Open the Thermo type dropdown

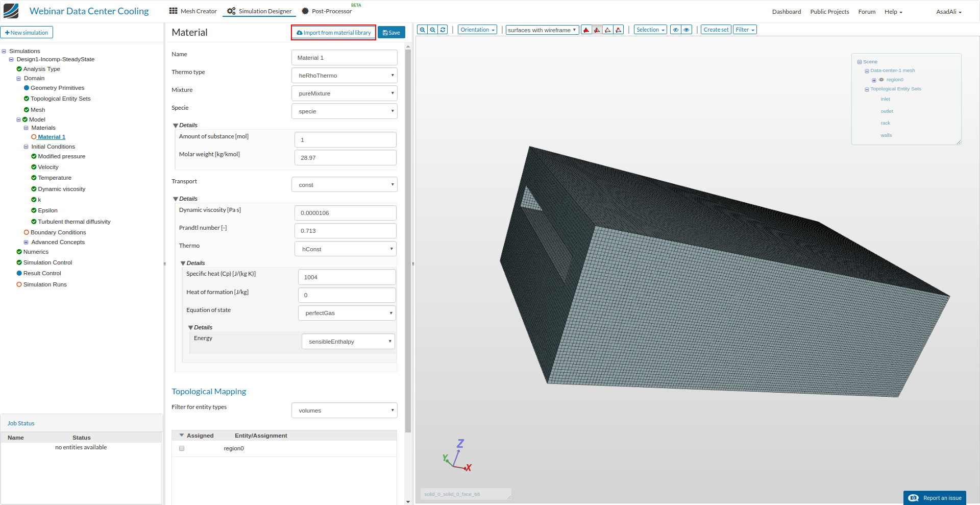344,76
